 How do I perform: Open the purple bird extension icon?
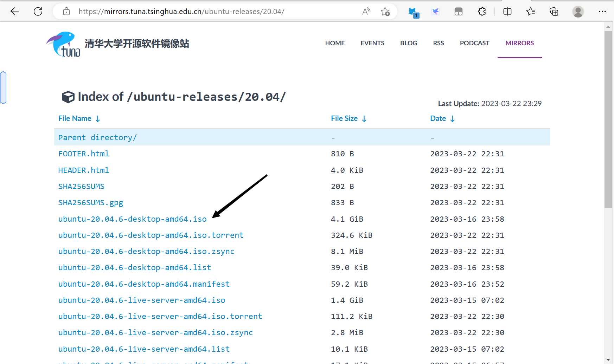(x=436, y=12)
